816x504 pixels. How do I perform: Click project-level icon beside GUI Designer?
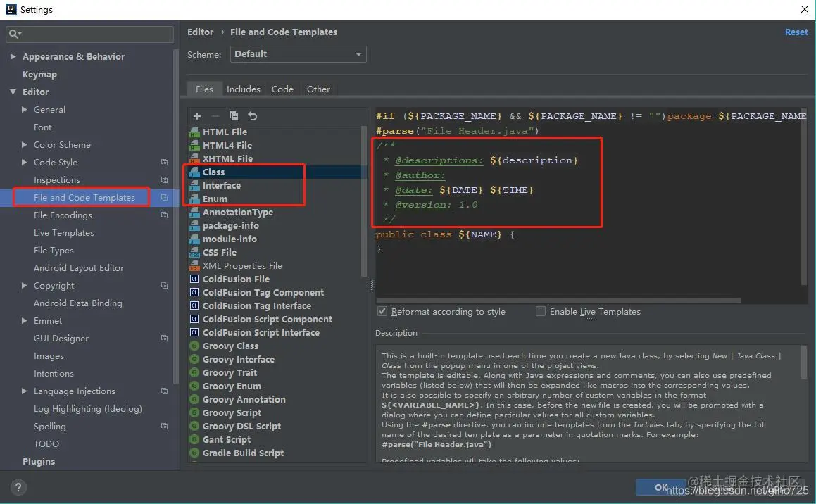click(165, 338)
